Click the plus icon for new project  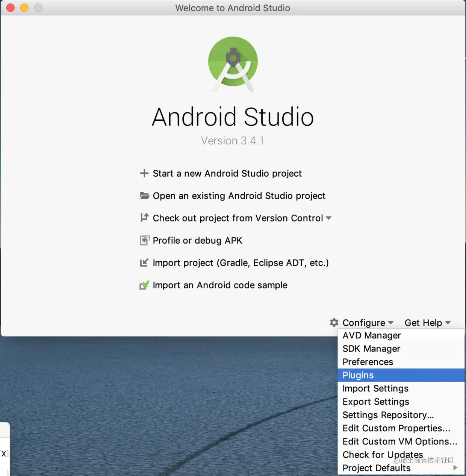(145, 173)
